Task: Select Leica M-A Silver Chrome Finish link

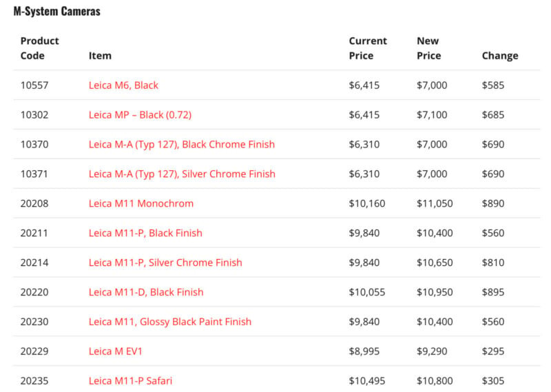Action: coord(182,174)
